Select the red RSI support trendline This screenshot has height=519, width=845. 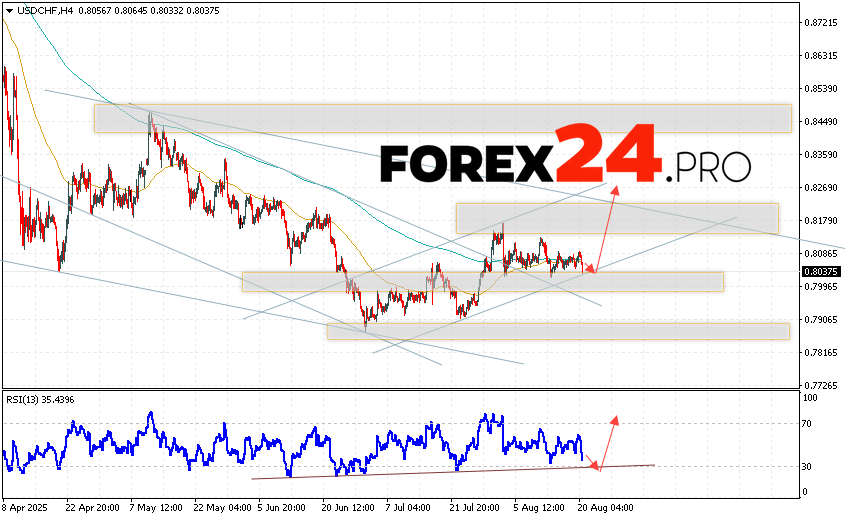(400, 473)
